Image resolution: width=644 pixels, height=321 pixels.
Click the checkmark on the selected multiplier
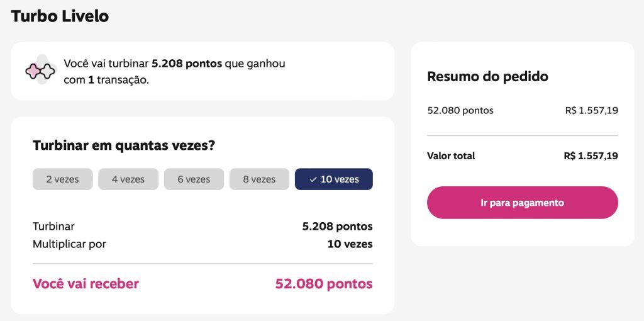pos(313,179)
